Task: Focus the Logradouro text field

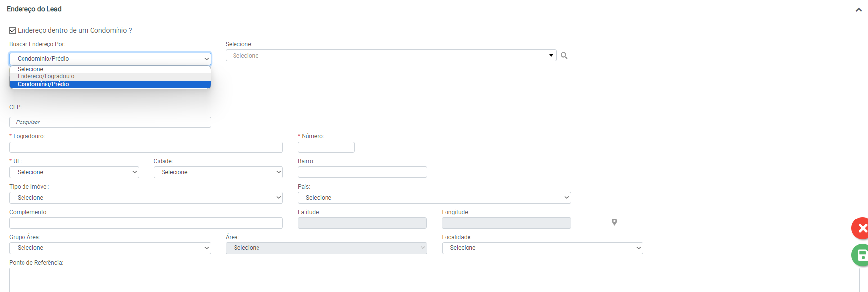Action: tap(146, 147)
